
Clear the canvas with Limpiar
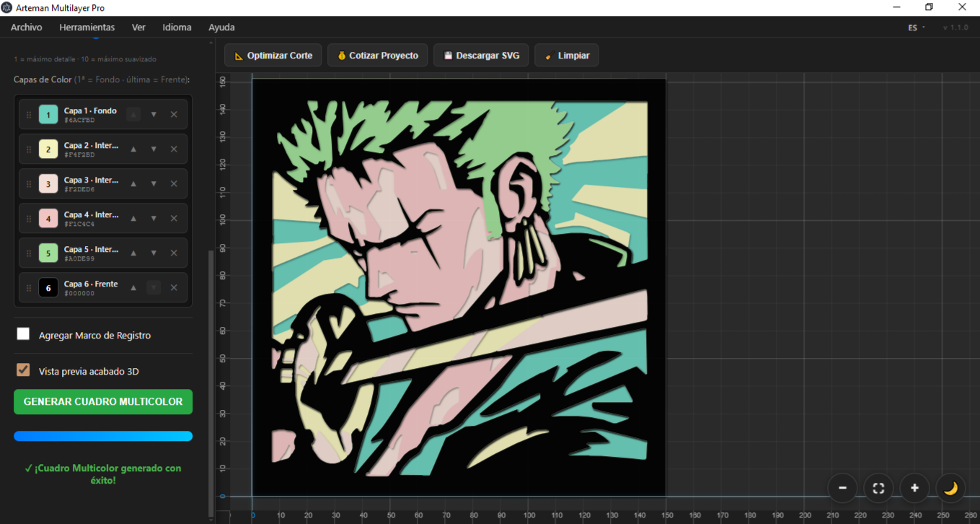[567, 56]
